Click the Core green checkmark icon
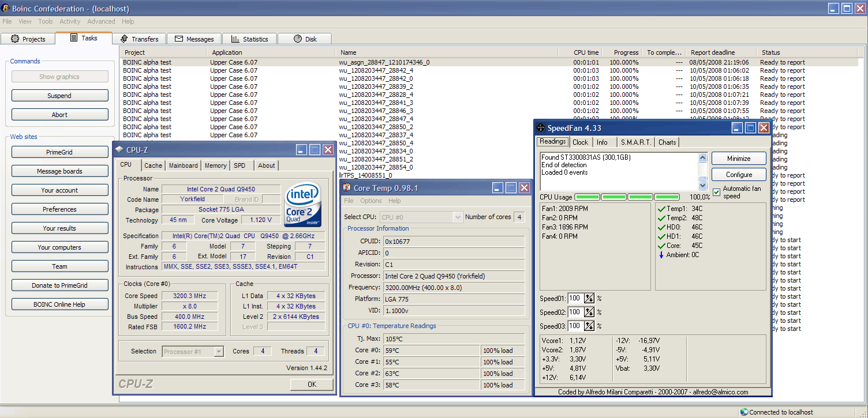868x418 pixels. point(661,246)
